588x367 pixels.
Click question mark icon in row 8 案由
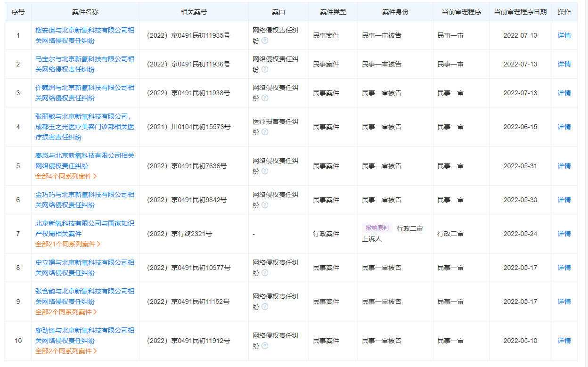coord(265,273)
